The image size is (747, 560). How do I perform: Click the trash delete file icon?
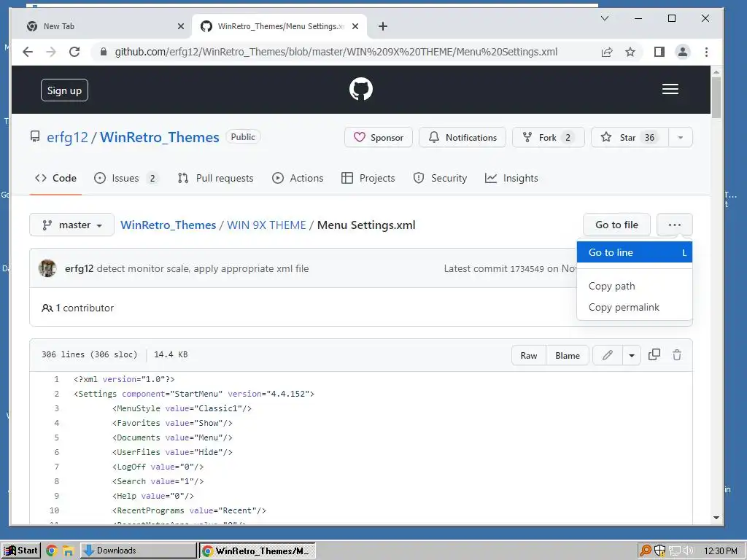coord(676,355)
